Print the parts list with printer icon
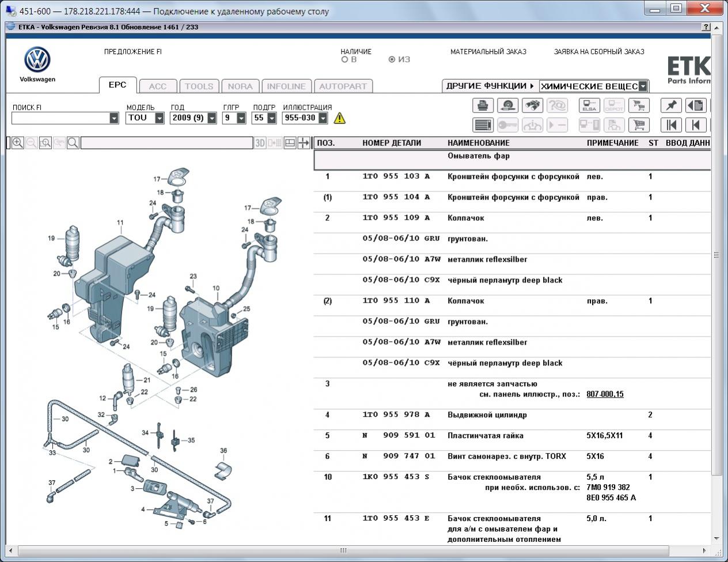 click(483, 105)
